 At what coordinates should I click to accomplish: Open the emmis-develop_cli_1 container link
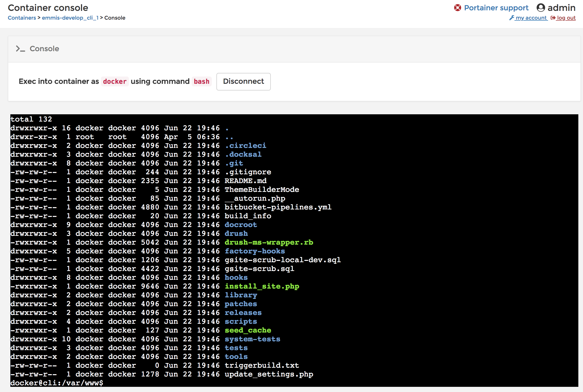point(70,18)
